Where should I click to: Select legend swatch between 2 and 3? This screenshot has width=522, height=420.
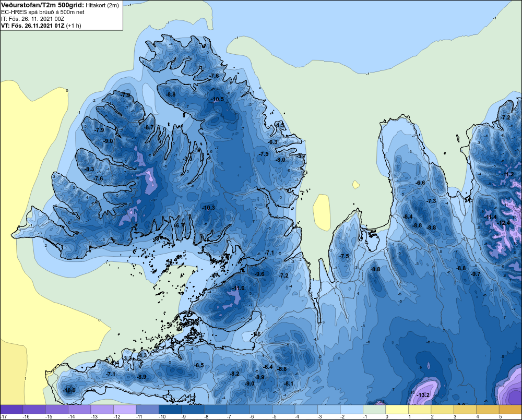coord(442,410)
